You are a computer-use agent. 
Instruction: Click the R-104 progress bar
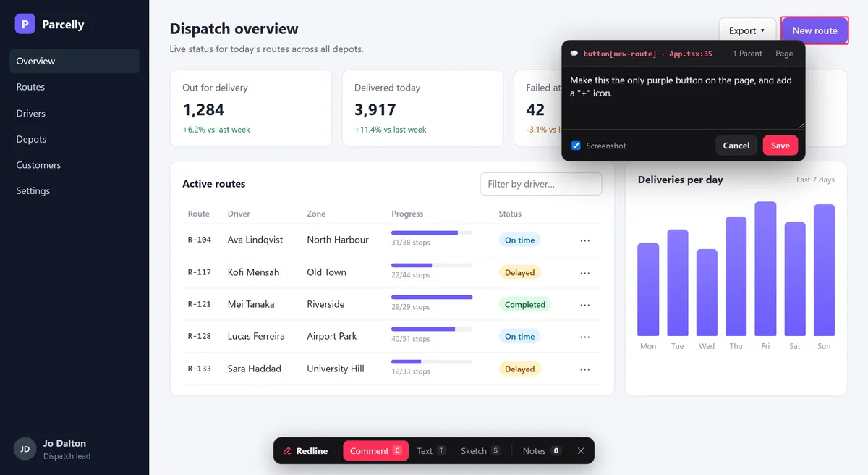tap(432, 232)
